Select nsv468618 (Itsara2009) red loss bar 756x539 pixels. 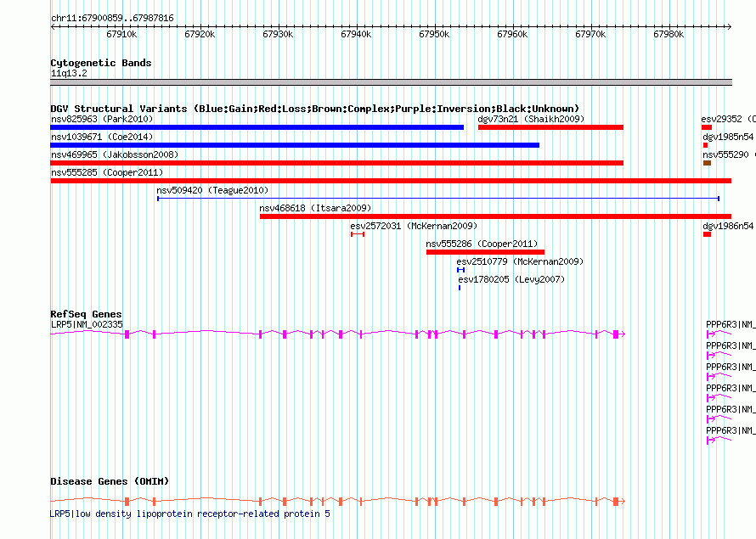click(x=495, y=216)
